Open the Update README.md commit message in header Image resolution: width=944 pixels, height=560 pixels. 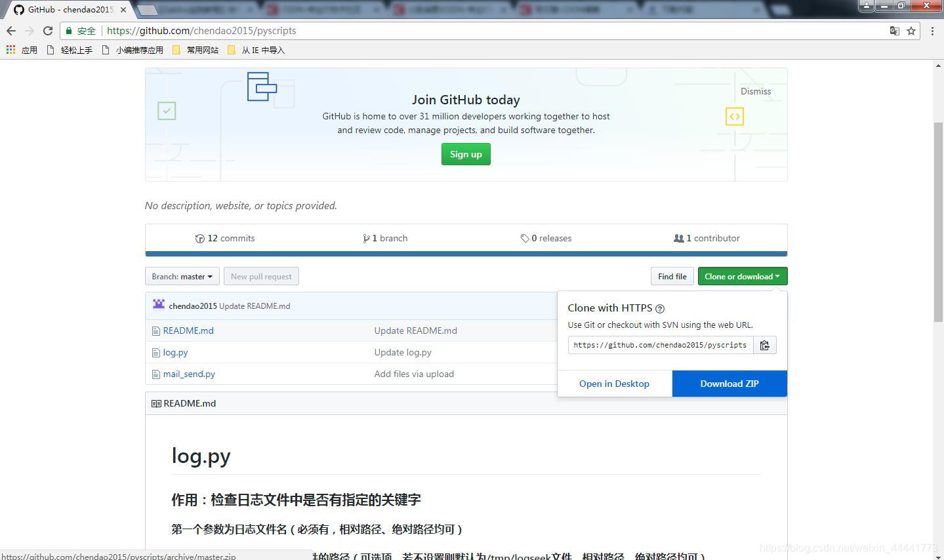click(255, 306)
